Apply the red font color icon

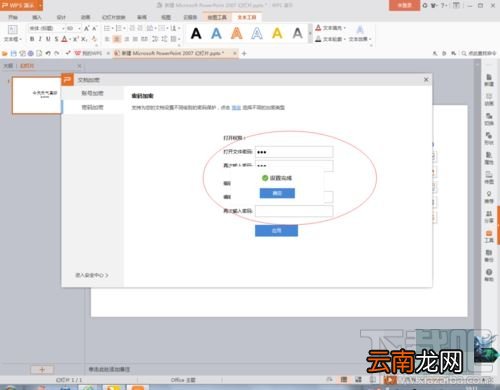pyautogui.click(x=65, y=39)
